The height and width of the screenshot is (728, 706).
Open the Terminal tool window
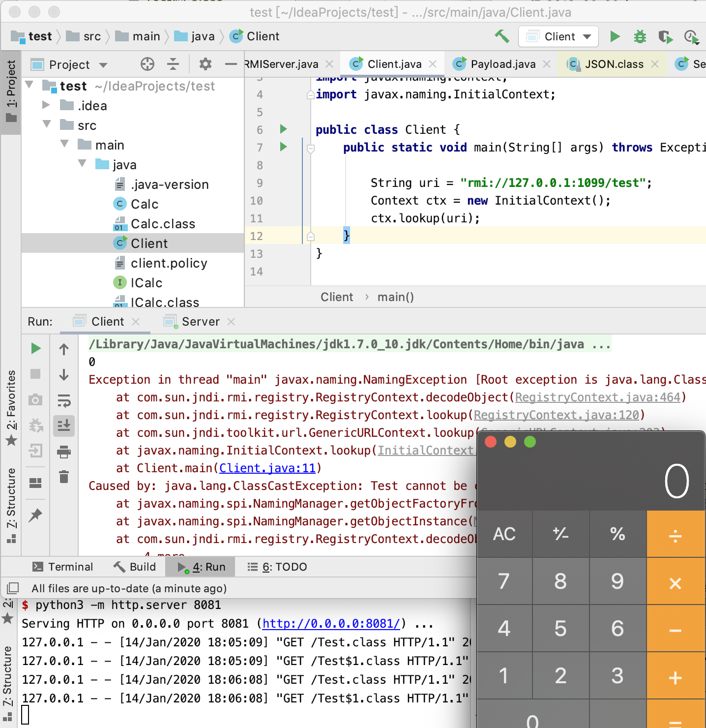(62, 567)
